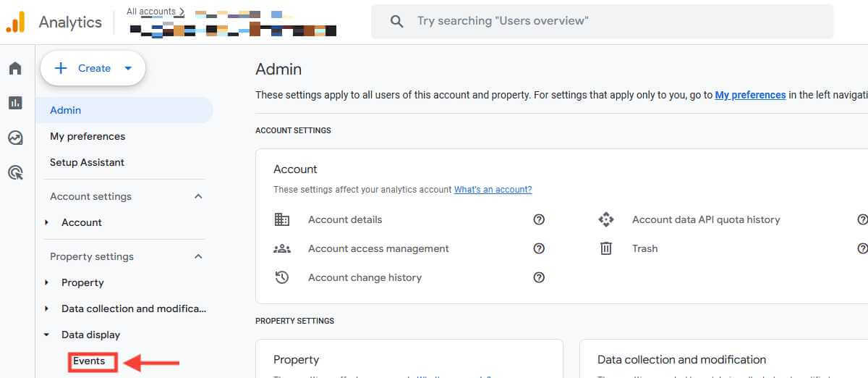Click the Create button
868x378 pixels.
93,68
